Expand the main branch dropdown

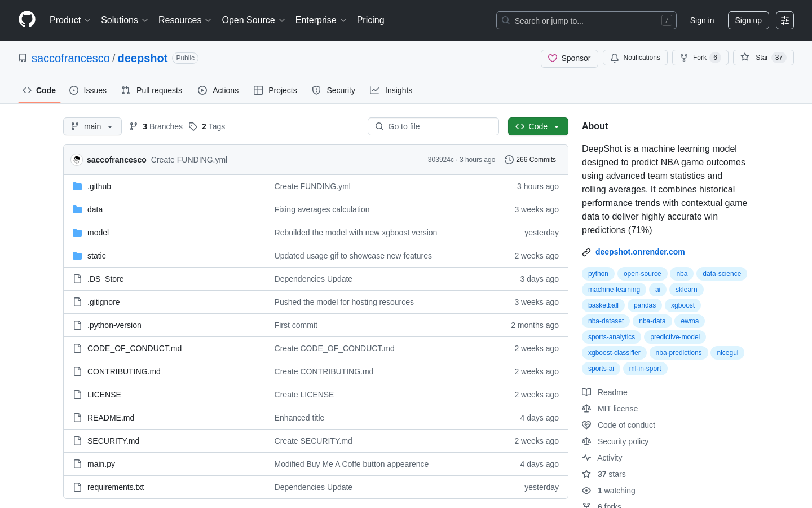[92, 126]
